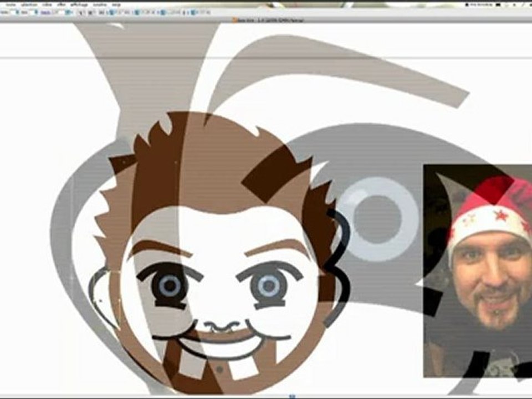Click the underlined blue link in the options toolbar
Screen dimensions: 532x399
coord(46,13)
